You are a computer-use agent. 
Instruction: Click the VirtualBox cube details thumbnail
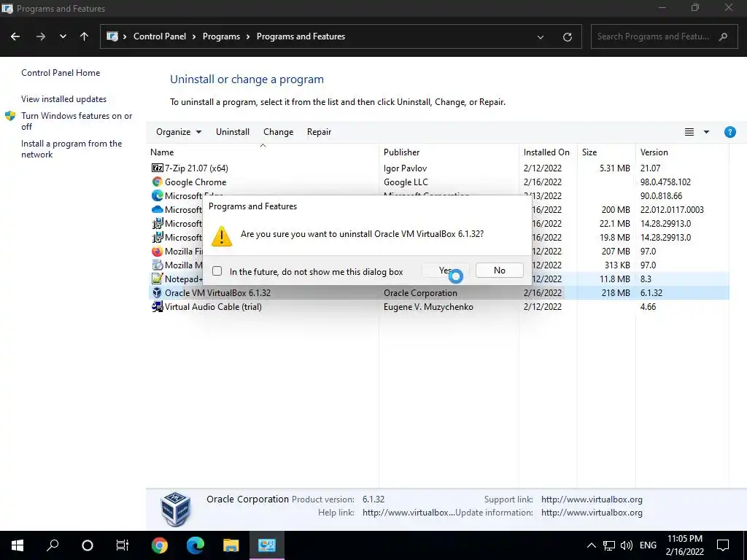pos(176,509)
